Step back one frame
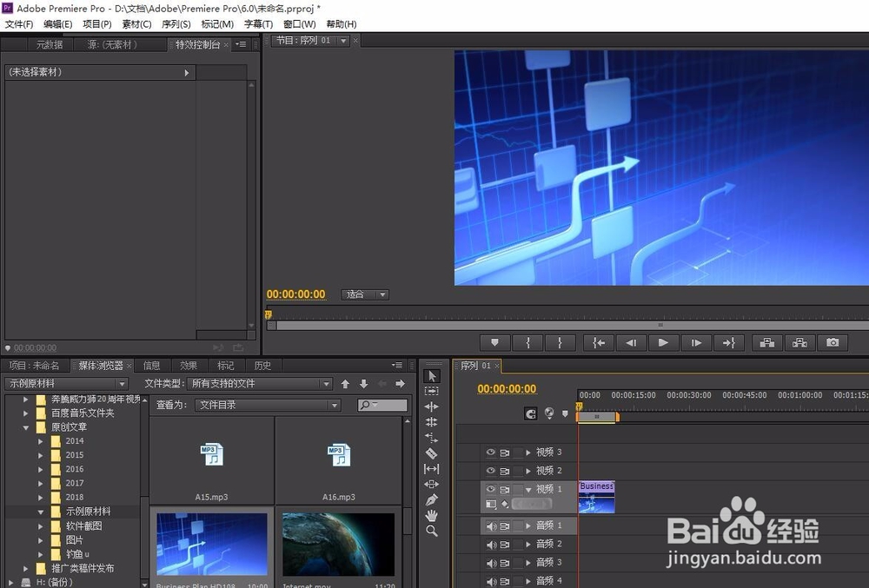The height and width of the screenshot is (588, 869). (631, 343)
